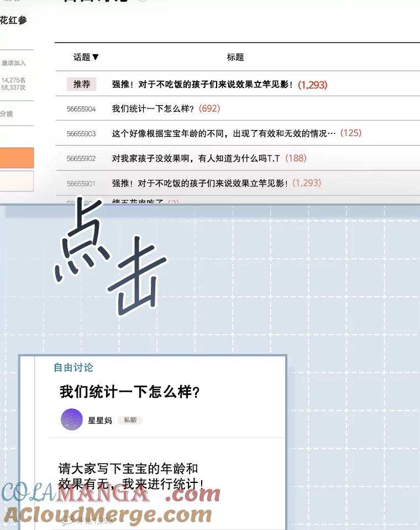The height and width of the screenshot is (530, 420).
Task: Click member count 14,275名
Action: click(13, 80)
